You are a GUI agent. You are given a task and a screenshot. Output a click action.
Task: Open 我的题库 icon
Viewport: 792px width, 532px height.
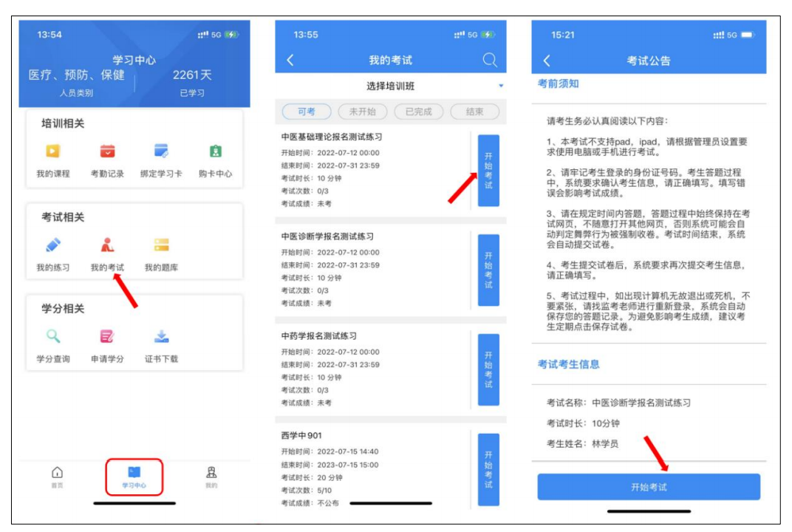161,245
